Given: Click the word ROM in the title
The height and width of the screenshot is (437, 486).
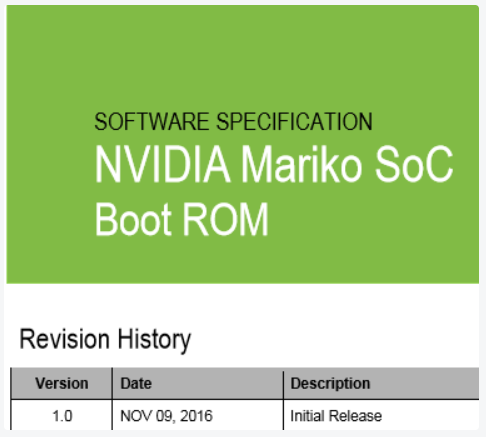Looking at the screenshot, I should (x=226, y=219).
